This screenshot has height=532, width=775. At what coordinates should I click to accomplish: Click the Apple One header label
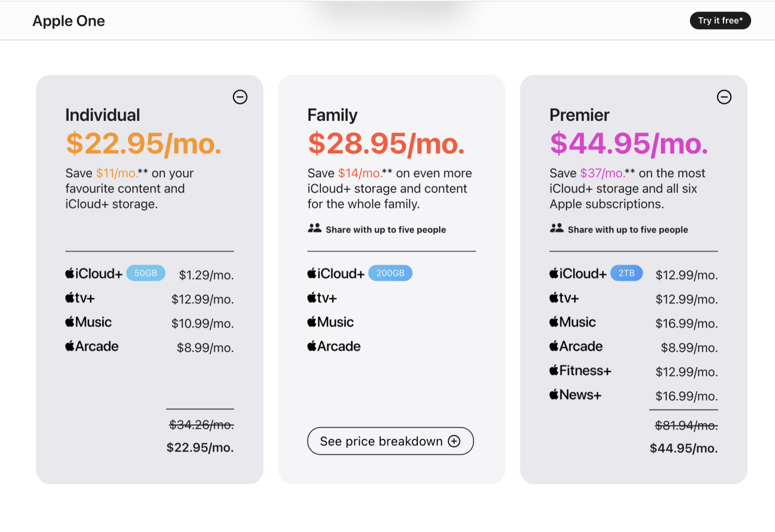(x=69, y=21)
